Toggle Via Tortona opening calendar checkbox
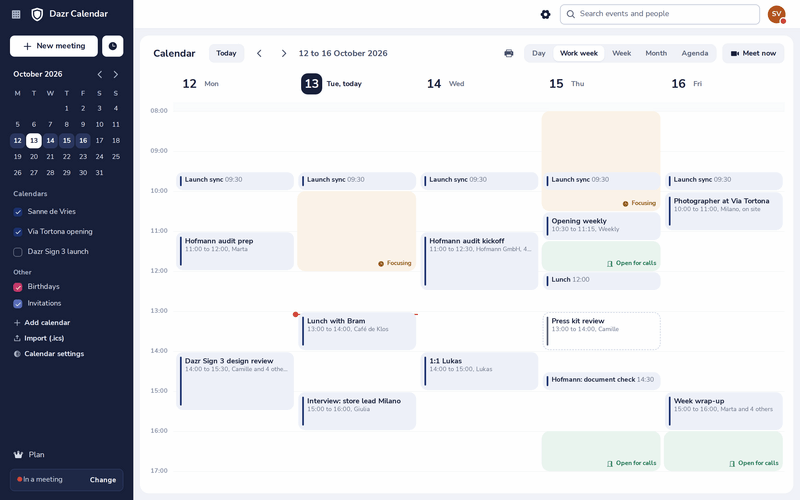 pyautogui.click(x=18, y=232)
